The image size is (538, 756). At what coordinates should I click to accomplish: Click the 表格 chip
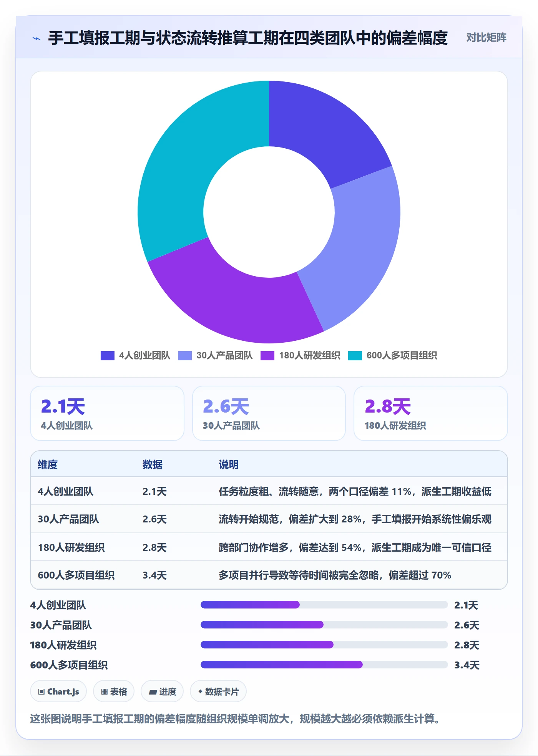(x=114, y=691)
